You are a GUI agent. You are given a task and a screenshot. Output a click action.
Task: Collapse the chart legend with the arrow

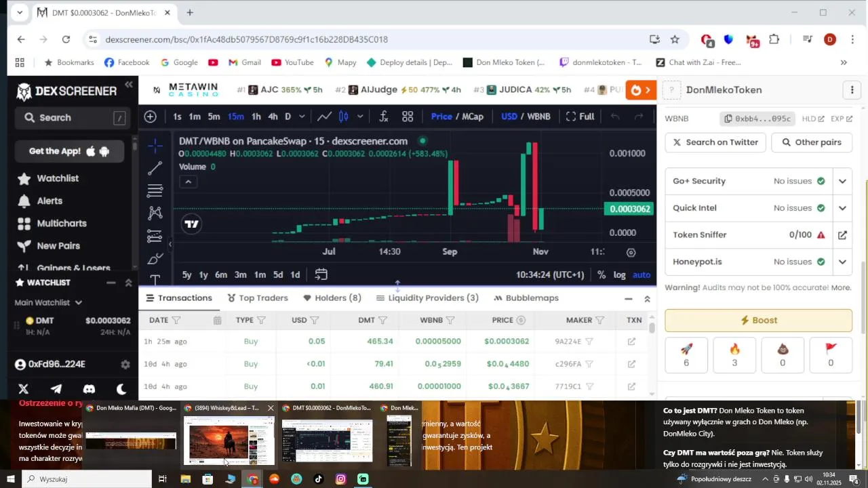tap(189, 182)
